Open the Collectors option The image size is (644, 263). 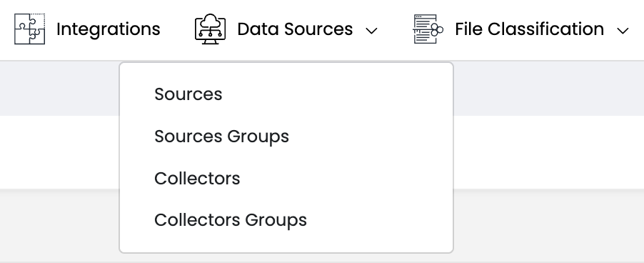click(x=197, y=179)
